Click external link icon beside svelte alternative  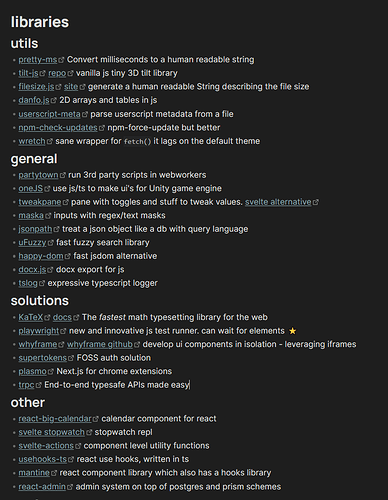tap(316, 202)
